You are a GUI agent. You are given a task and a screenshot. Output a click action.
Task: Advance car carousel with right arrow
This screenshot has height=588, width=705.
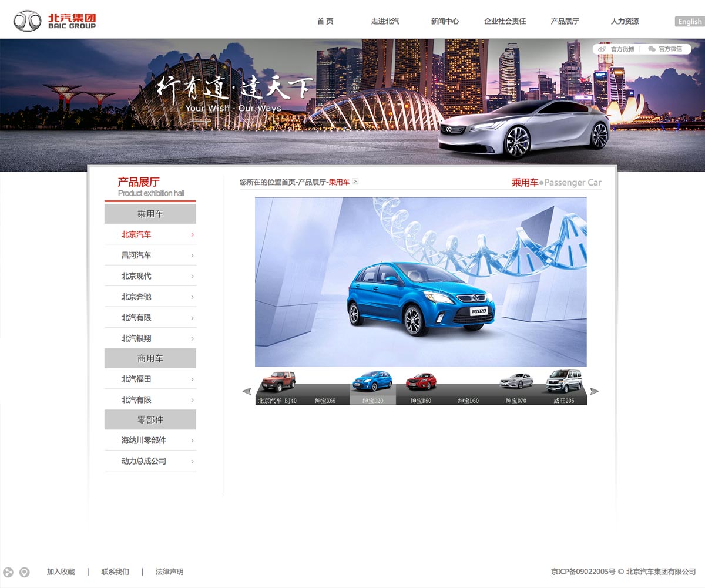click(595, 391)
